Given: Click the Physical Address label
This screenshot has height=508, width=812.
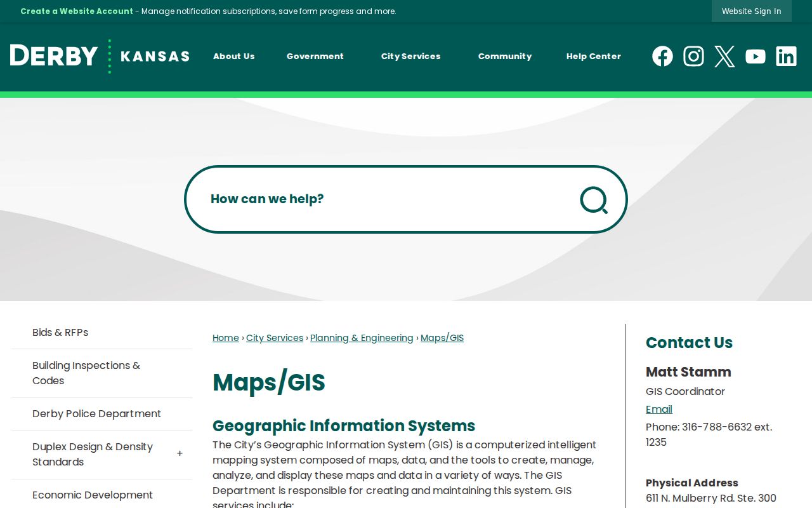Looking at the screenshot, I should [x=692, y=483].
